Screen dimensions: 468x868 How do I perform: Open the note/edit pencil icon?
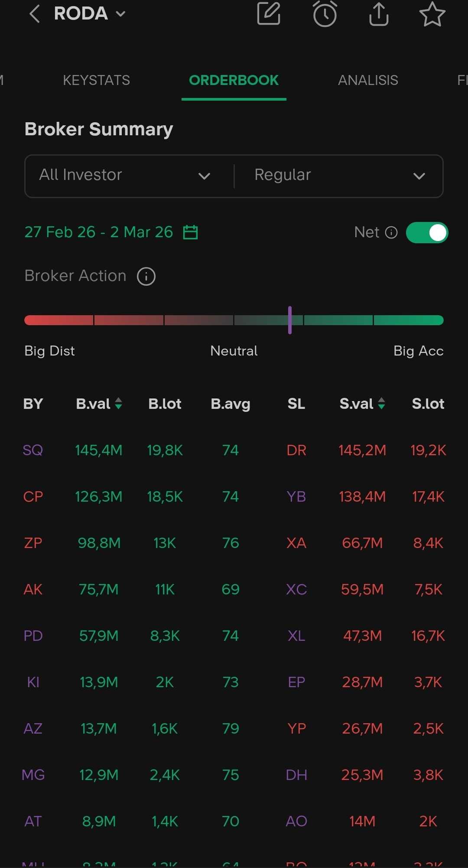coord(269,14)
